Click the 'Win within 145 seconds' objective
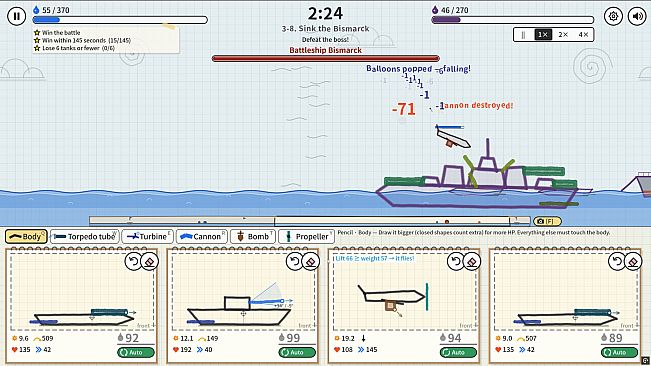Image resolution: width=651 pixels, height=366 pixels. (x=82, y=40)
